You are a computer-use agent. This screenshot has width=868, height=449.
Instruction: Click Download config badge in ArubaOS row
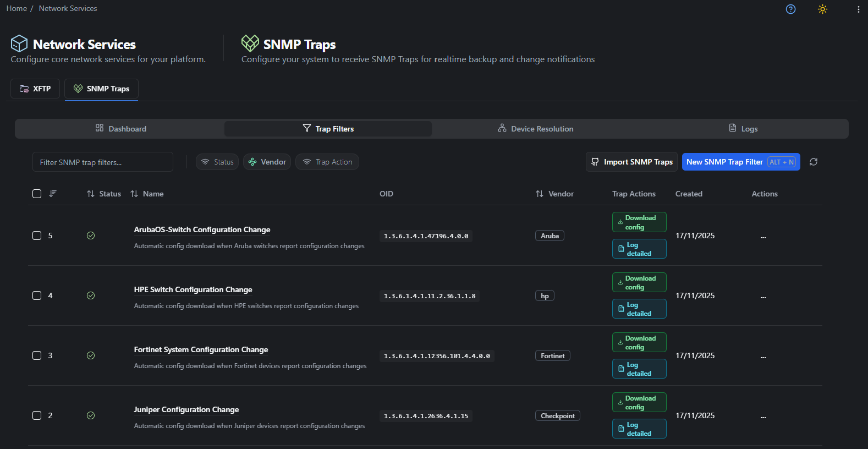point(639,222)
